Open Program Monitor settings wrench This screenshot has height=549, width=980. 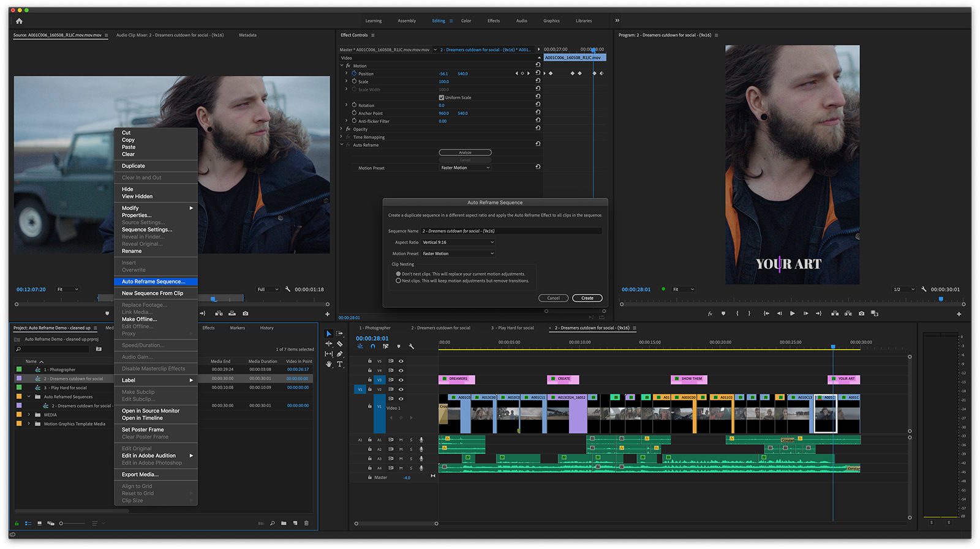924,289
